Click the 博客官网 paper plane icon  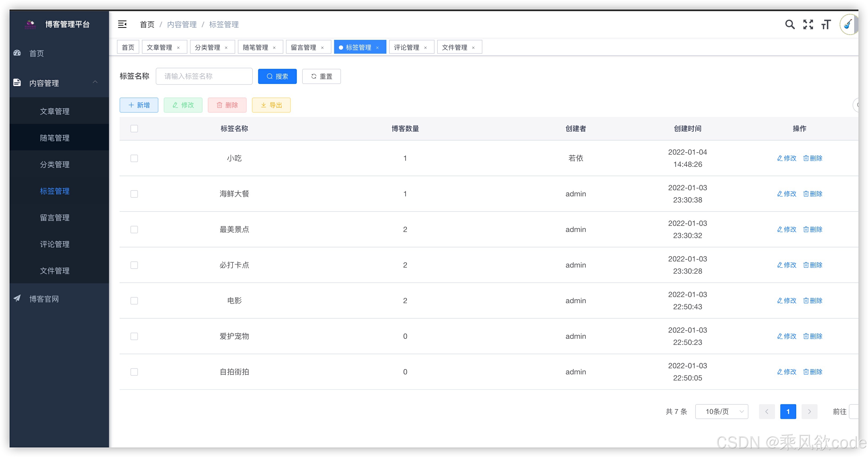[x=17, y=298]
